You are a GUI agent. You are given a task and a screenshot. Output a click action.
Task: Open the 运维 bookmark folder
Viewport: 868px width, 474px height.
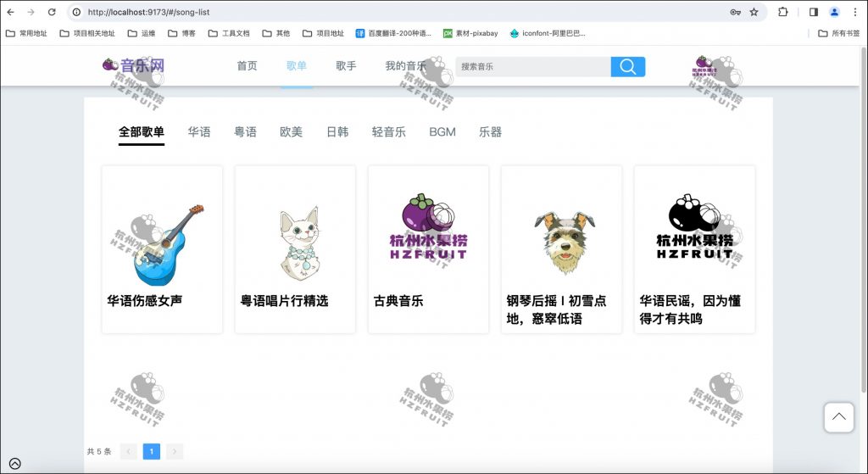(142, 33)
